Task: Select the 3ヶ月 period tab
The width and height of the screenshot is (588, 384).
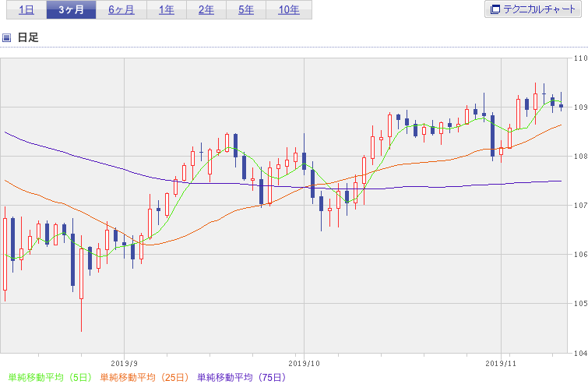Action: [x=71, y=10]
